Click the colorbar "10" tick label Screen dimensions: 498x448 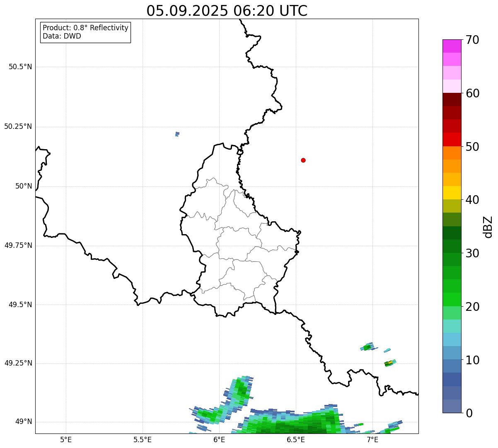coord(472,360)
